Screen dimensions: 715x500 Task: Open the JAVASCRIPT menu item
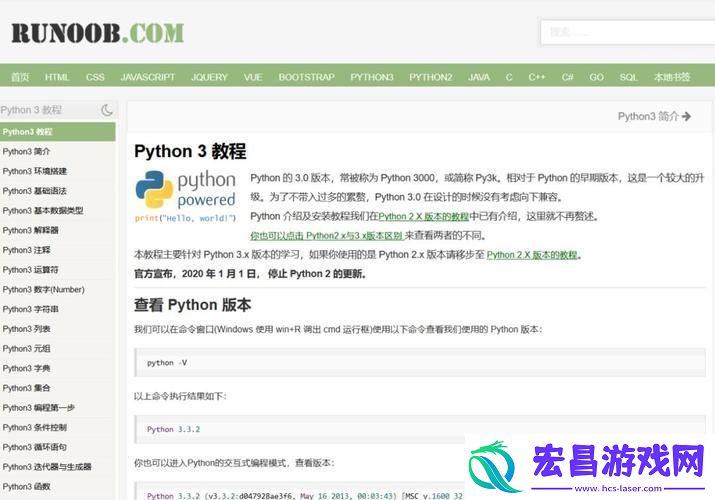(x=148, y=77)
